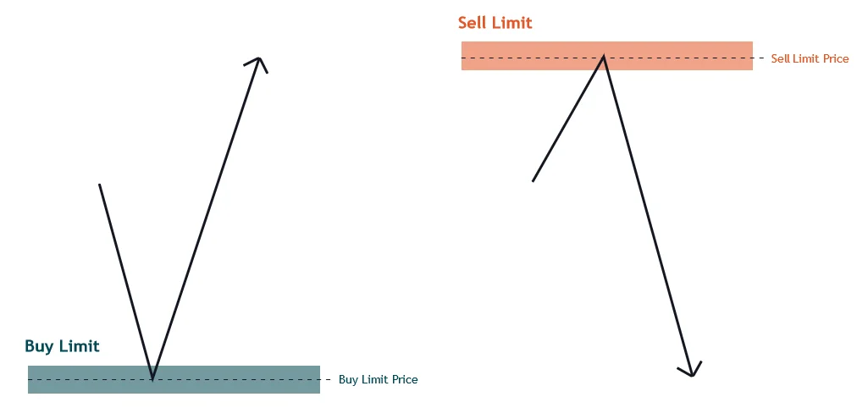This screenshot has width=868, height=419.
Task: Click the upward arrowhead in Buy Limit diagram
Action: 257,63
